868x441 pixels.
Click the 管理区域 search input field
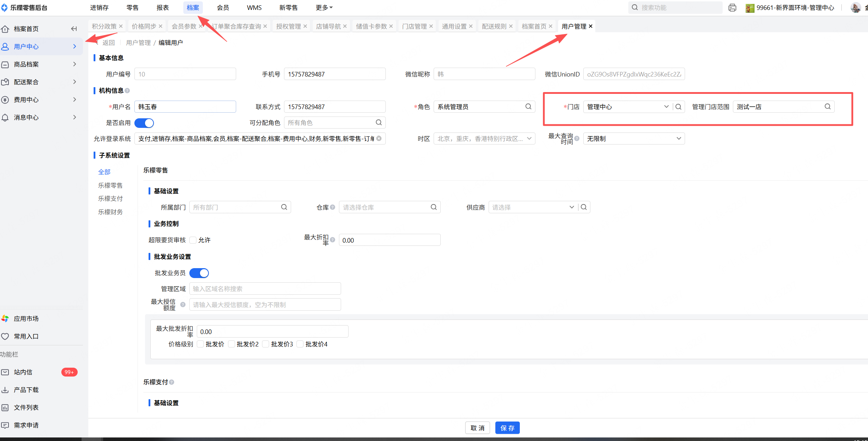(x=265, y=289)
